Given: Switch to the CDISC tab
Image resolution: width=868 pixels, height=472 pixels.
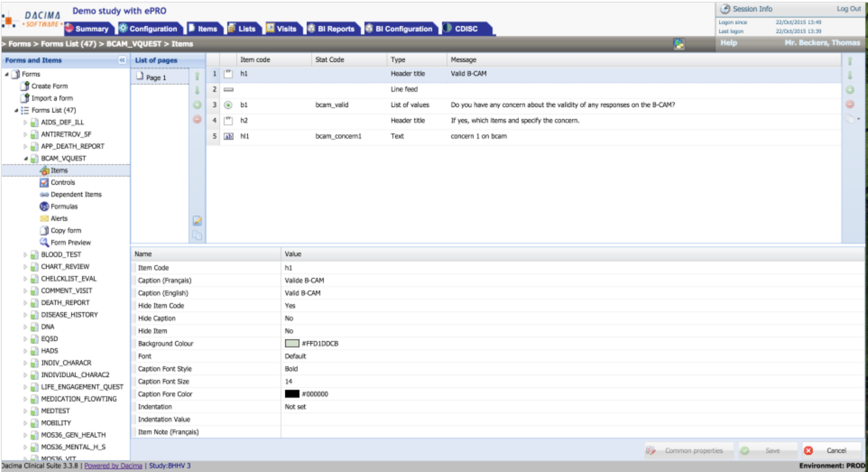Looking at the screenshot, I should click(466, 29).
